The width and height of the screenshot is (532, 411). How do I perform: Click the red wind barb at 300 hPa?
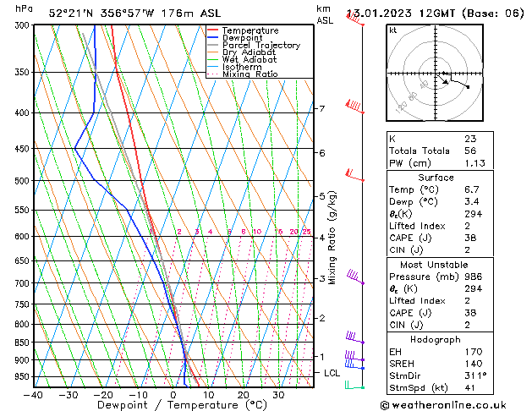tap(355, 19)
